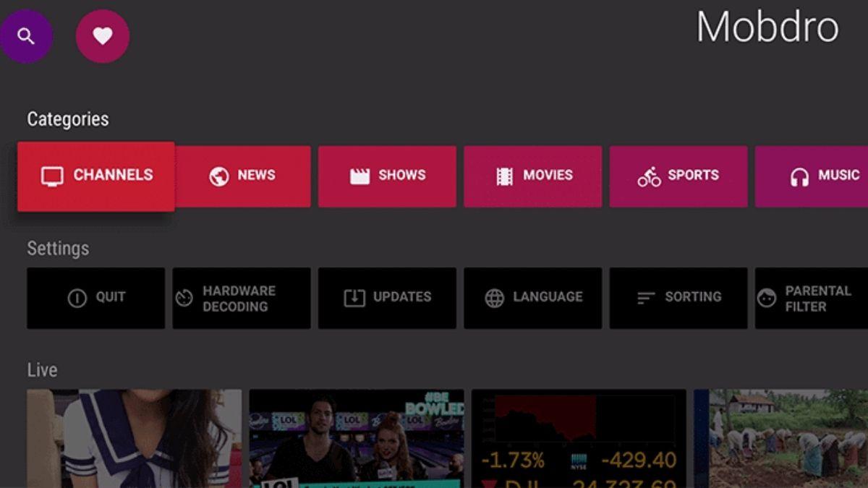This screenshot has height=488, width=868.
Task: Click the download icon on Updates
Action: pyautogui.click(x=354, y=298)
